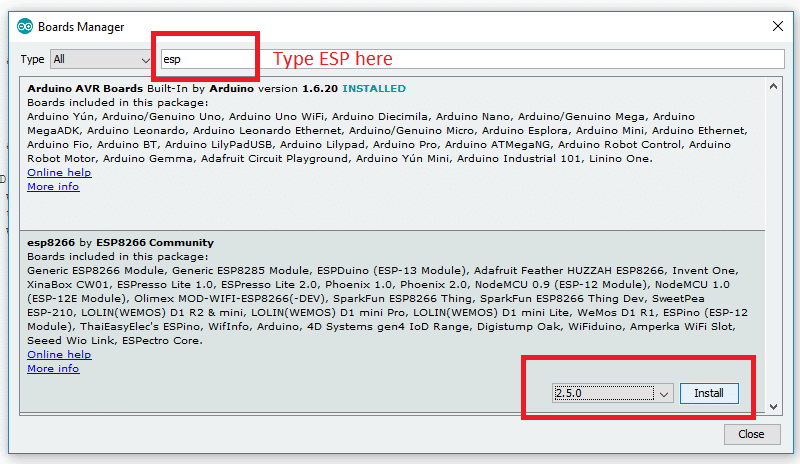Open Online help for esp8266 package
The width and height of the screenshot is (800, 464).
(x=59, y=354)
